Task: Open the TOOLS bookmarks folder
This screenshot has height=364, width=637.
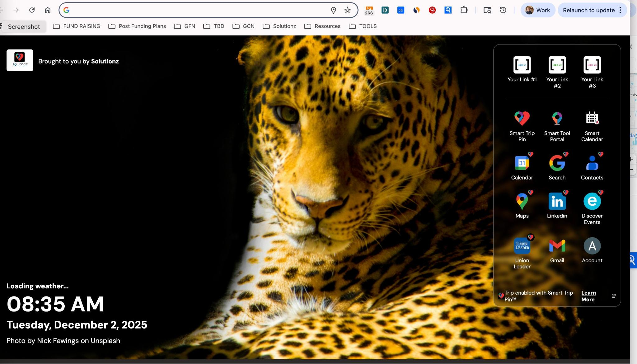Action: pyautogui.click(x=363, y=26)
